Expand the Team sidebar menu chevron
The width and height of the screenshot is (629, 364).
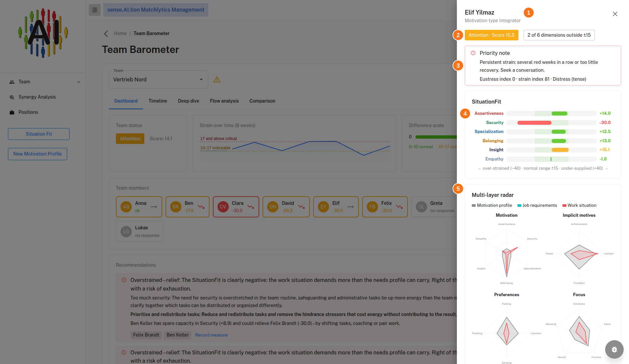point(79,82)
